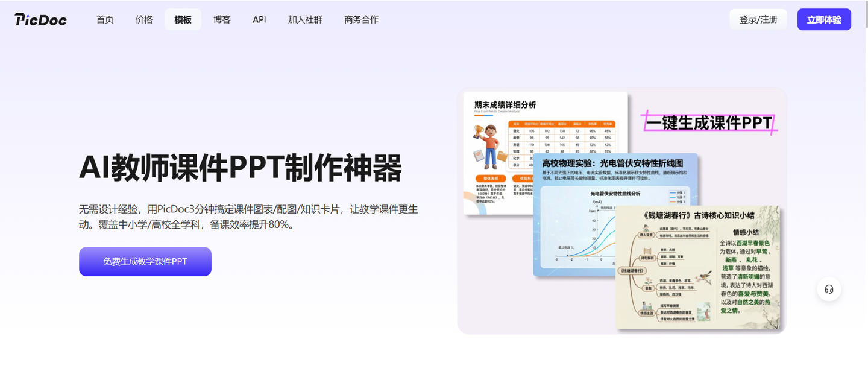The width and height of the screenshot is (868, 374).
Task: Click the 情感小结 heading on poem slide
Action: coord(746,232)
